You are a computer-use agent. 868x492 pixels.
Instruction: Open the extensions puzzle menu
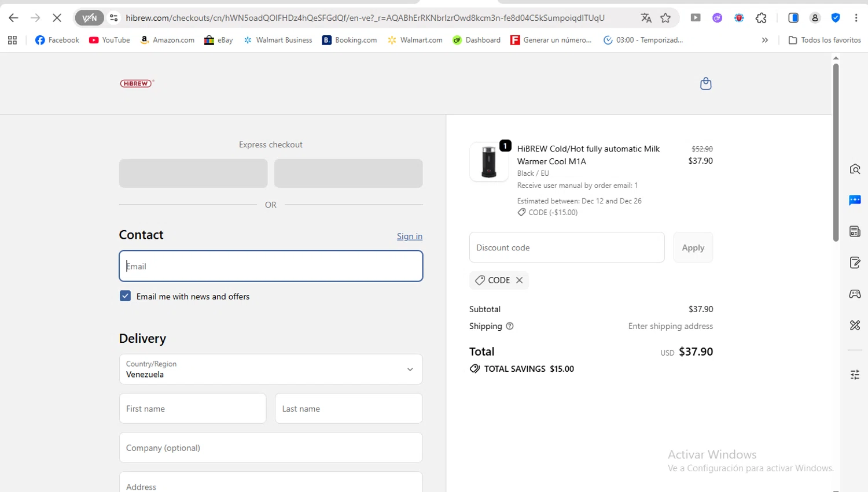coord(761,18)
